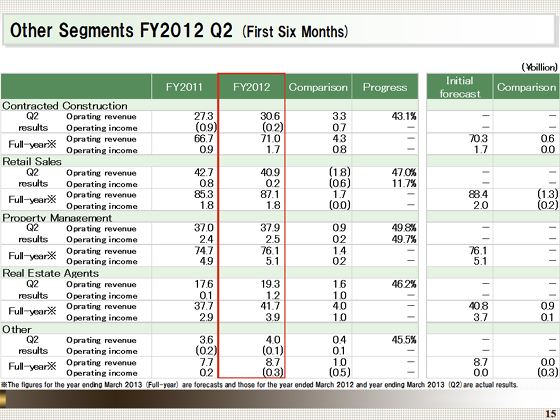Image resolution: width=560 pixels, height=420 pixels.
Task: Click the 87.1 cell under FY2012
Action: (270, 194)
